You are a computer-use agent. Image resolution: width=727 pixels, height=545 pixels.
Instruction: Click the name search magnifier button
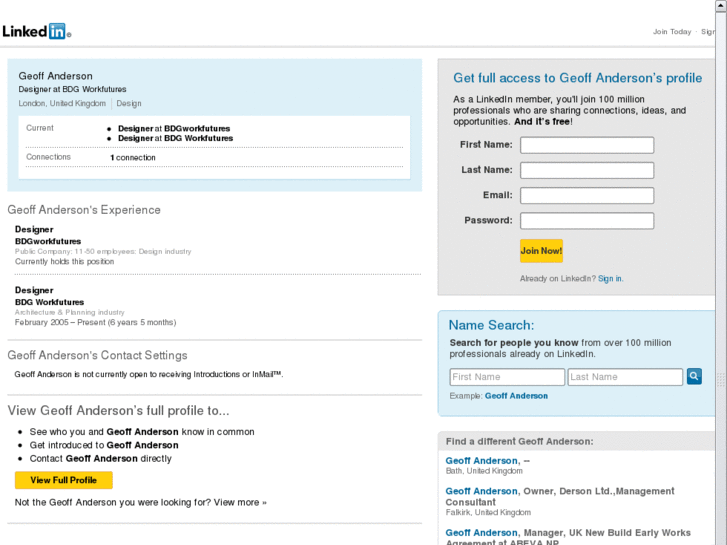(x=694, y=377)
